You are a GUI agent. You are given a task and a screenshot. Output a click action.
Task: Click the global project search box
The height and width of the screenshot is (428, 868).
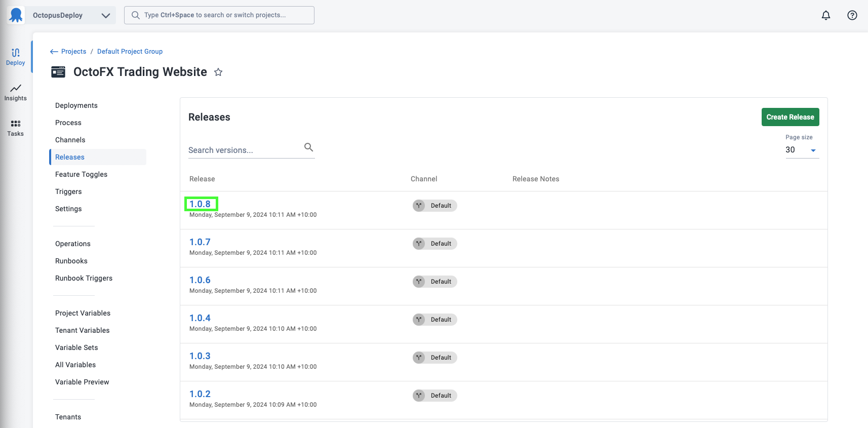click(219, 15)
